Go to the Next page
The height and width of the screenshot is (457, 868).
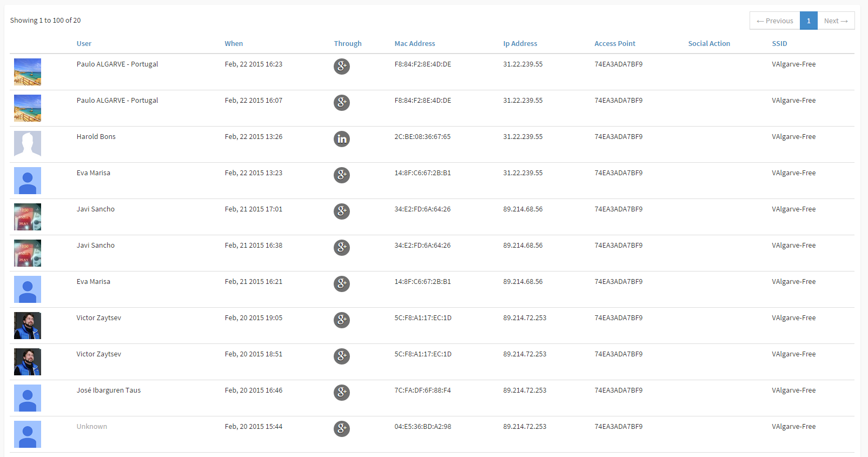click(836, 21)
